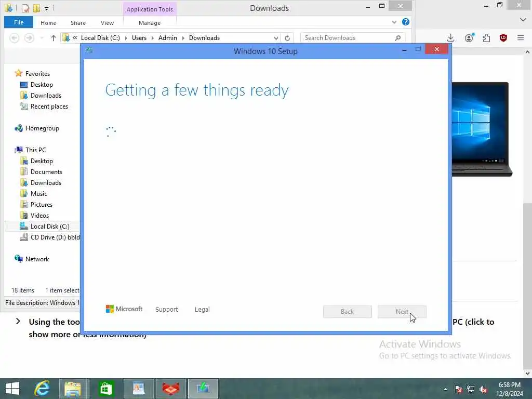Switch to the Home ribbon tab
Viewport: 532px width, 399px height.
pos(48,23)
